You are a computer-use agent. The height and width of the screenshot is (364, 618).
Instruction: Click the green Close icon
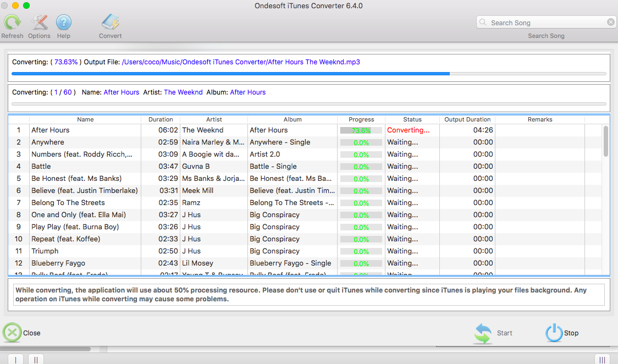pyautogui.click(x=12, y=333)
